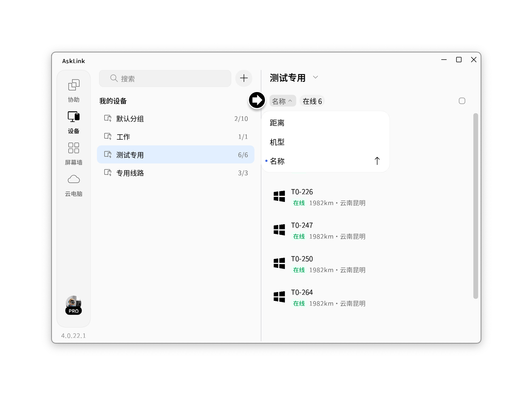Collapse the 名称 sort dropdown
Screen dimensions: 532x399
coord(283,101)
